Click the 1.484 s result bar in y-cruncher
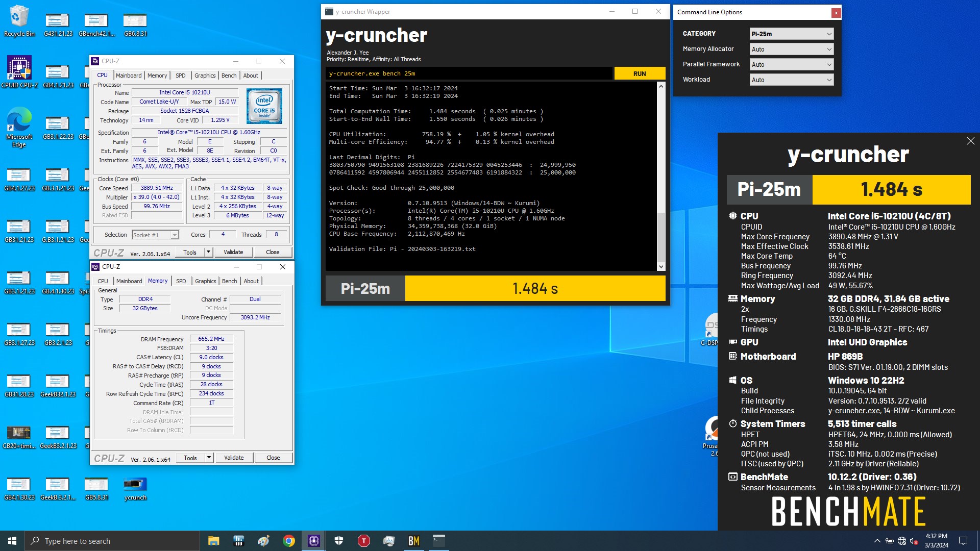Screen dimensions: 980x551 click(x=535, y=289)
